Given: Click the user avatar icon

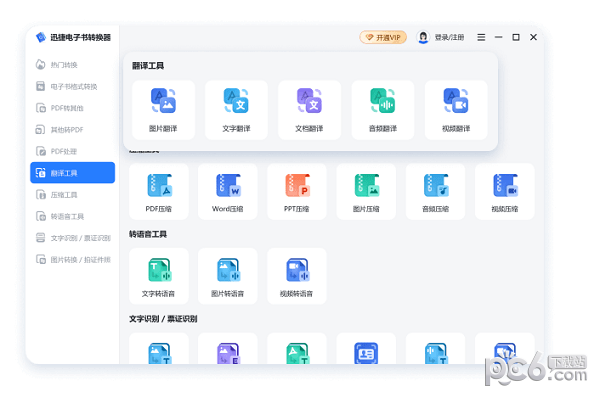Looking at the screenshot, I should click(423, 37).
